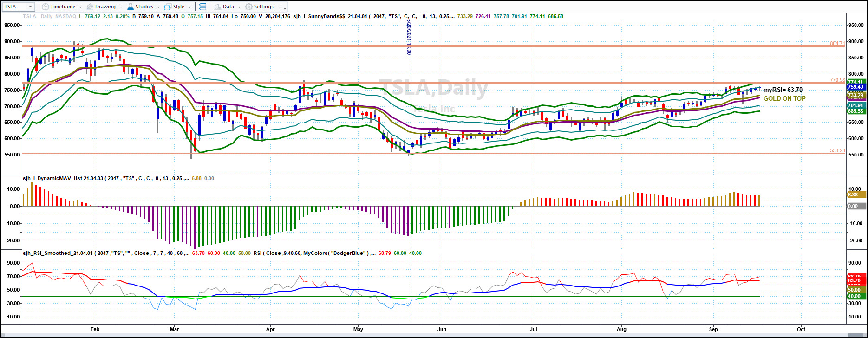Viewport: 868px width, 338px height.
Task: Click the Mar label on time axis
Action: (x=175, y=329)
